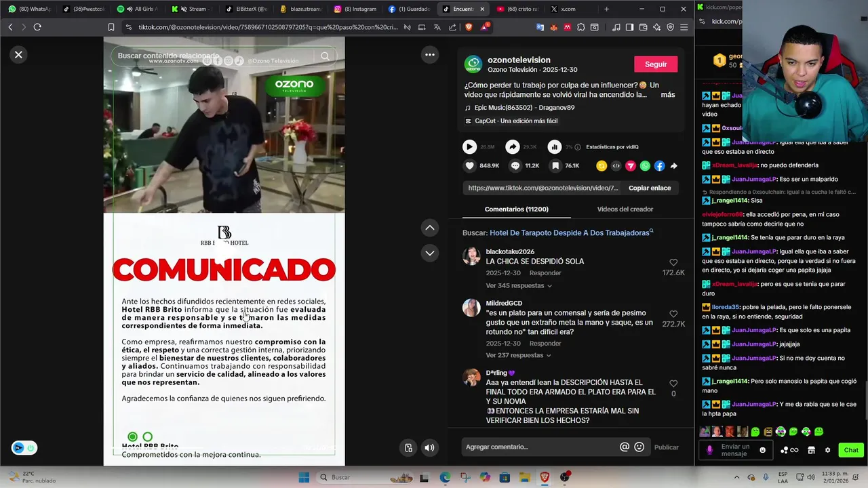
Task: Switch to the Instagram browser tab
Action: (355, 9)
